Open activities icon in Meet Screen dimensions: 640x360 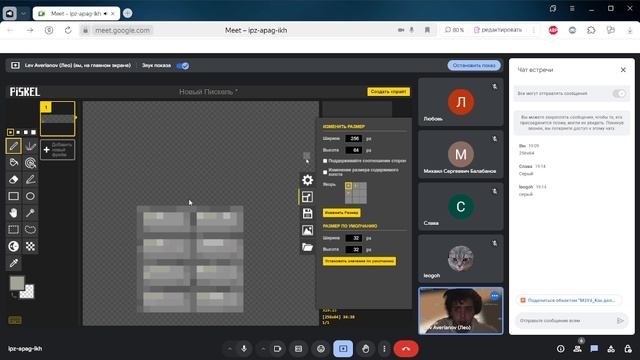tap(611, 349)
